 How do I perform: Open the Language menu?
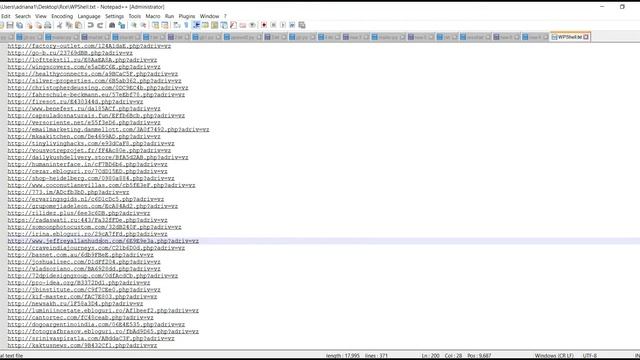click(x=89, y=16)
